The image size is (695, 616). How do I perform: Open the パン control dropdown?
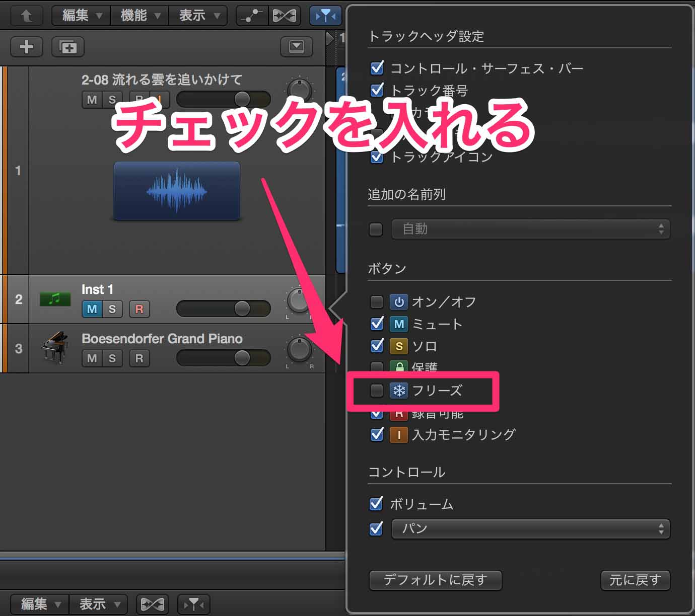(x=531, y=529)
